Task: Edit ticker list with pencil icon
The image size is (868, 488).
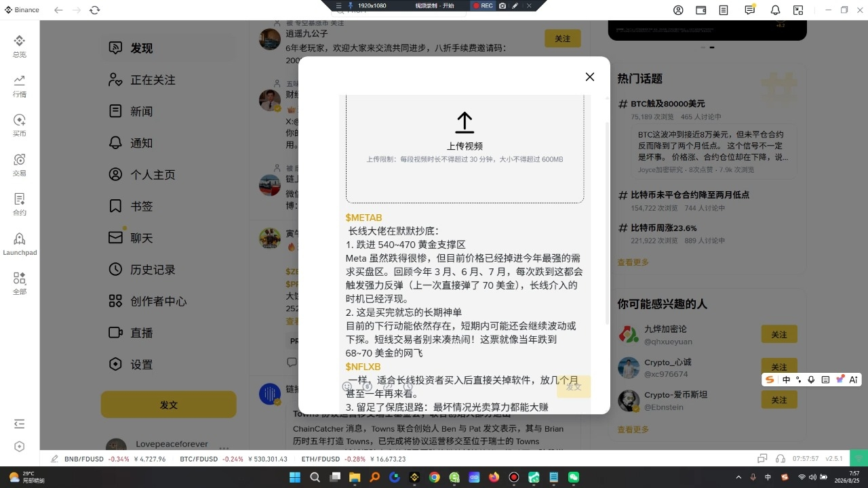Action: (54, 459)
